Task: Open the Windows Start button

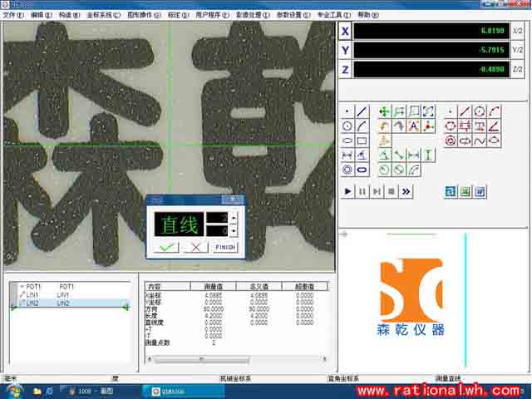Action: coord(15,392)
